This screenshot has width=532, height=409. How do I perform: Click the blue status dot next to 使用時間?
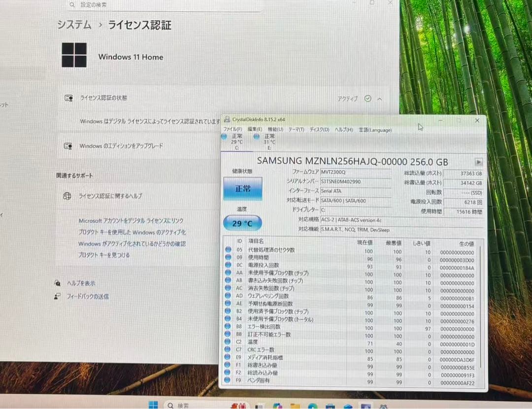(x=227, y=257)
